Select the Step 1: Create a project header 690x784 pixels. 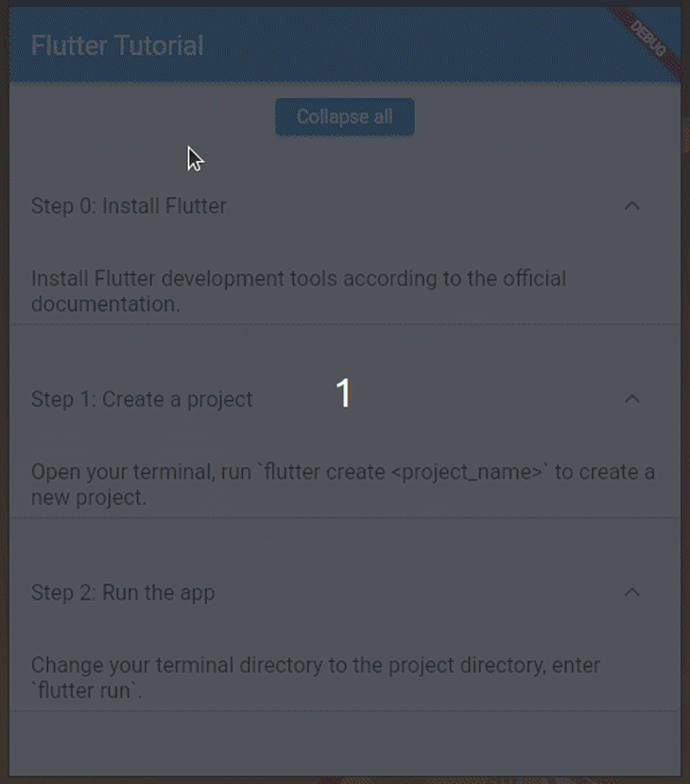[142, 399]
